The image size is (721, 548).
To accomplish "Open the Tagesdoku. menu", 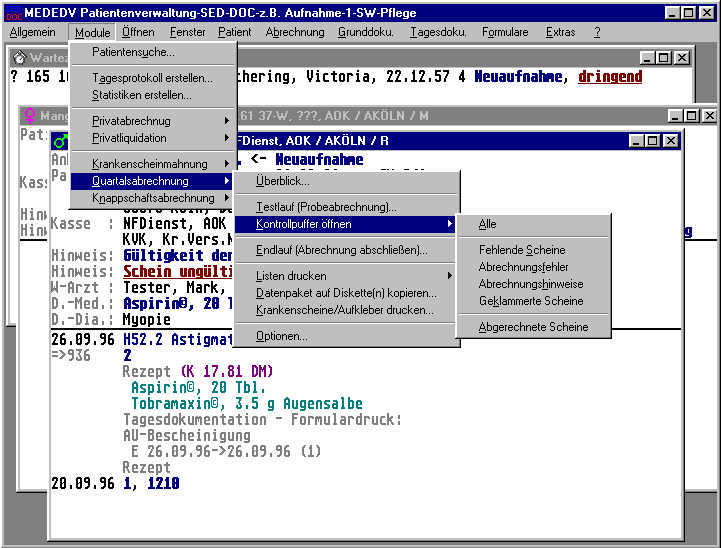I will tap(438, 32).
